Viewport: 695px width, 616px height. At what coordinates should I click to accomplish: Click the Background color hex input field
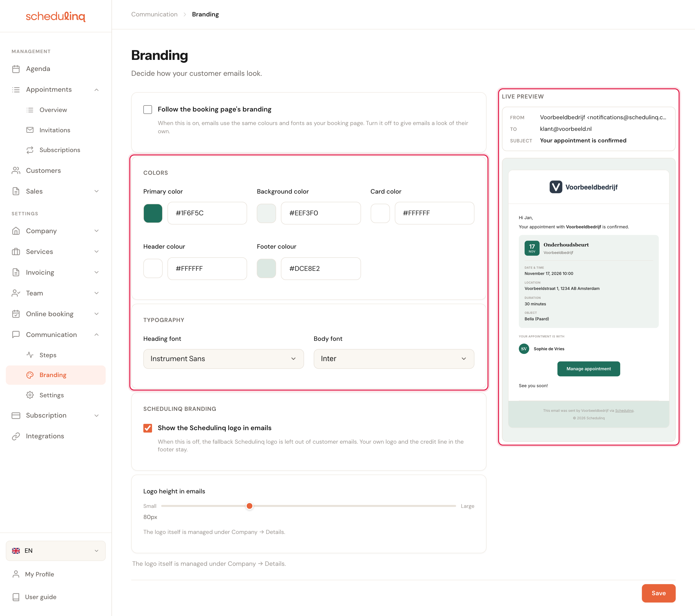click(321, 213)
